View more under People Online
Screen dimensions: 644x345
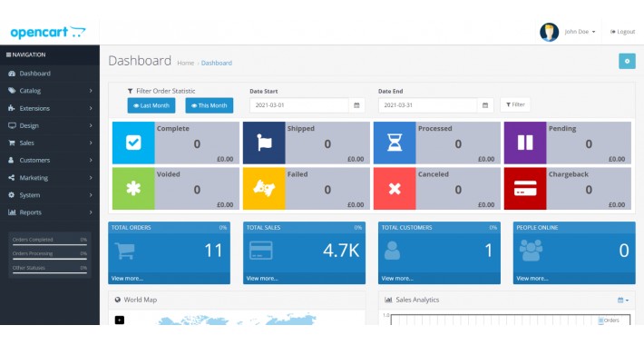(532, 279)
